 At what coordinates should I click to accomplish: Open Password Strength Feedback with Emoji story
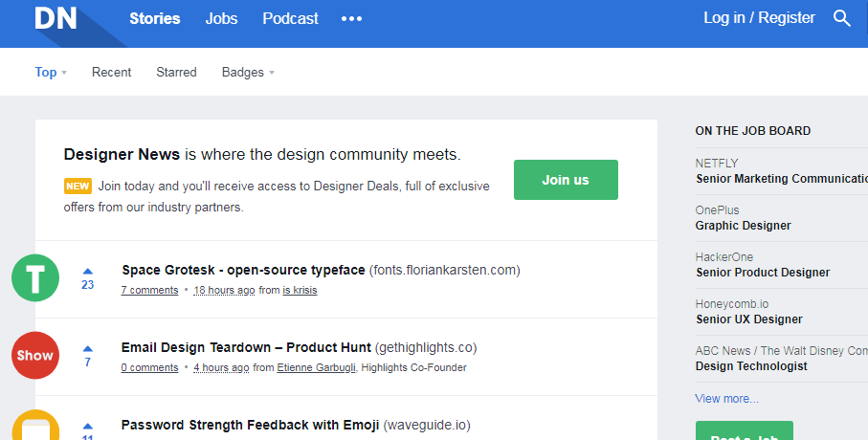250,425
